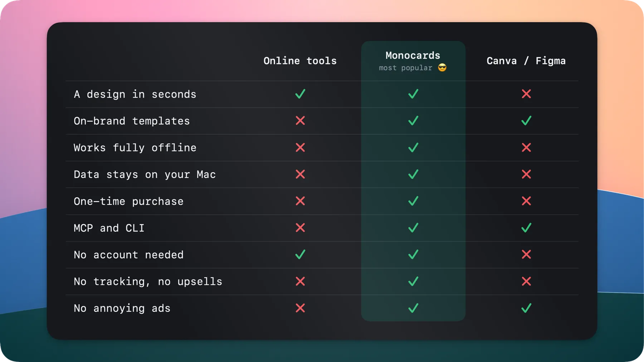Screen dimensions: 644x362
Task: Click the A design in seconds label
Action: click(x=135, y=94)
